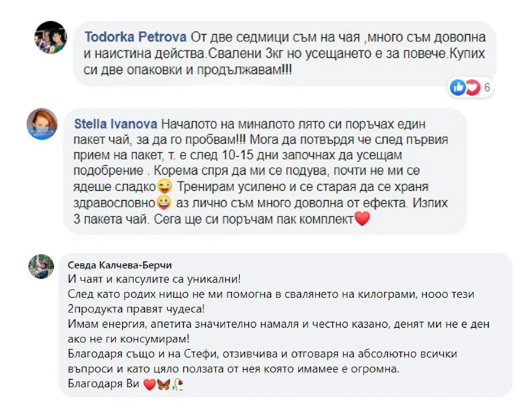Open Севда Калчева-Берчи's profile name link
This screenshot has height=414, width=532.
click(x=120, y=265)
